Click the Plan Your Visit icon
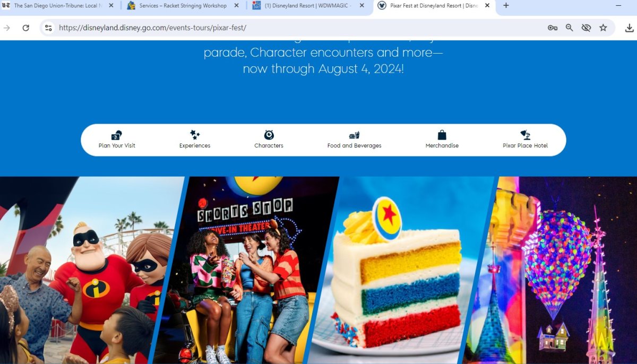Image resolution: width=637 pixels, height=364 pixels. click(x=117, y=135)
